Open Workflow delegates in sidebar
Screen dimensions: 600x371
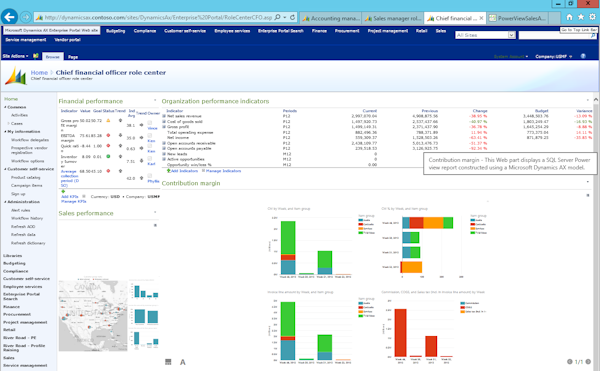click(x=30, y=140)
